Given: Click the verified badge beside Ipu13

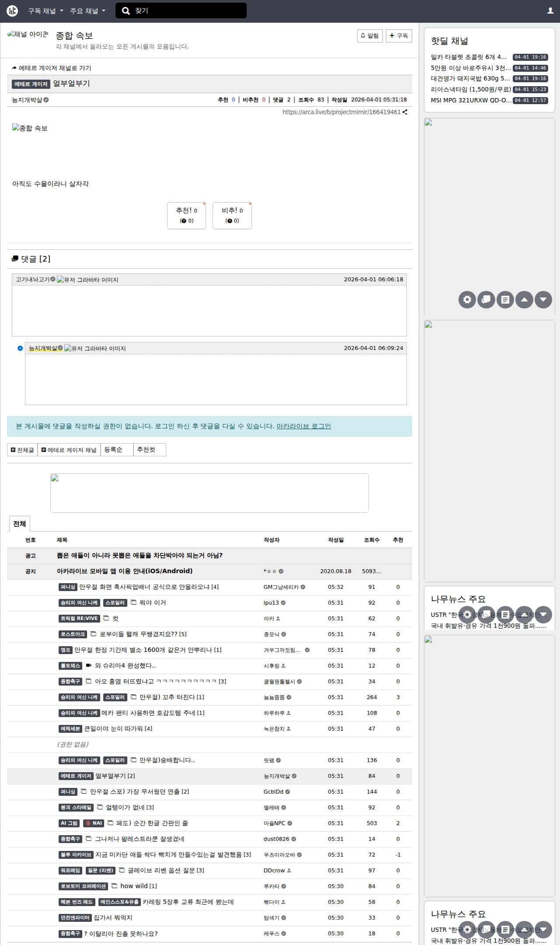Looking at the screenshot, I should [283, 603].
